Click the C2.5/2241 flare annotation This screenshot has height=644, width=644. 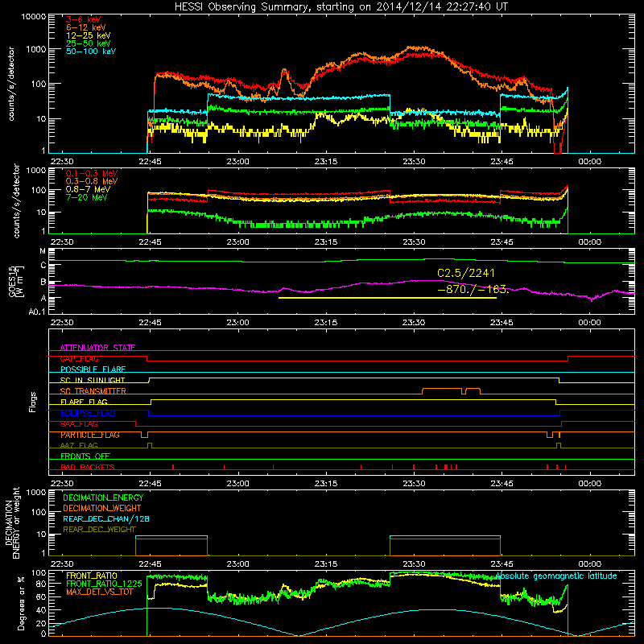point(466,273)
